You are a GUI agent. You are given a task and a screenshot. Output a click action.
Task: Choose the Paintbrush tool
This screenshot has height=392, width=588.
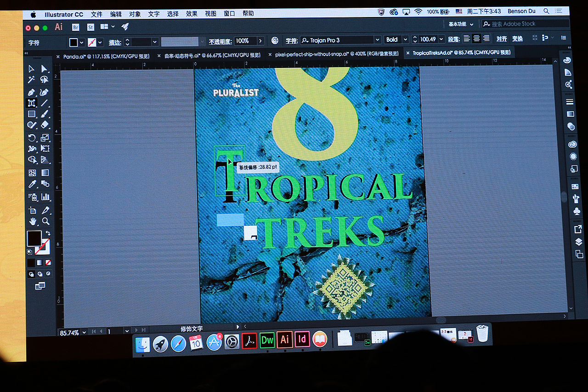click(x=45, y=114)
